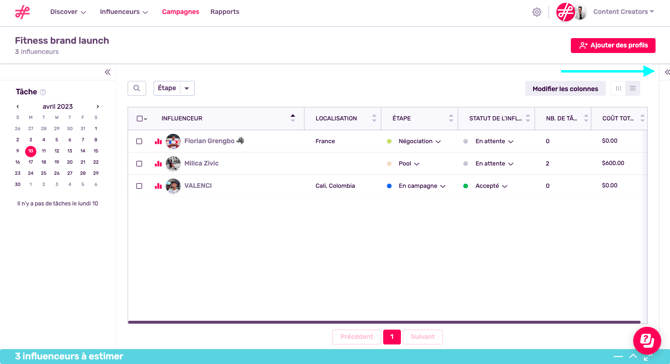Image resolution: width=670 pixels, height=364 pixels.
Task: Open select-all checkbox dropdown arrow
Action: click(x=146, y=119)
